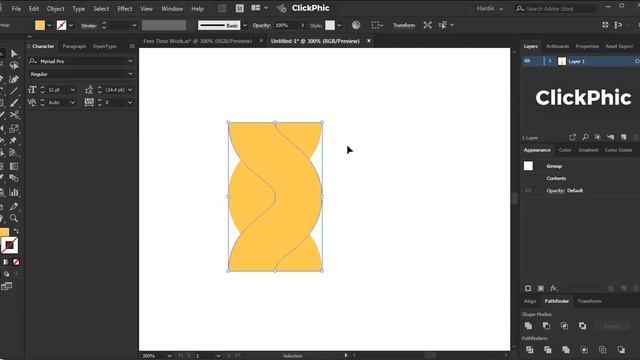Click white Group thumbnail in Appearance
640x360 pixels.
pyautogui.click(x=528, y=166)
